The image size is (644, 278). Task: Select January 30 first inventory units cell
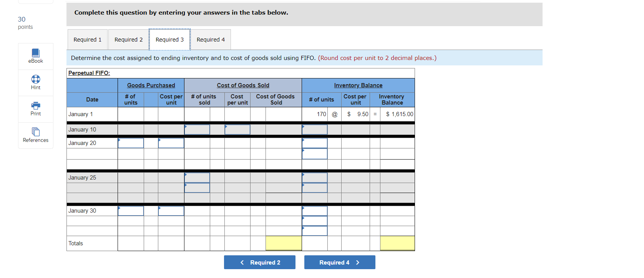[x=315, y=211]
